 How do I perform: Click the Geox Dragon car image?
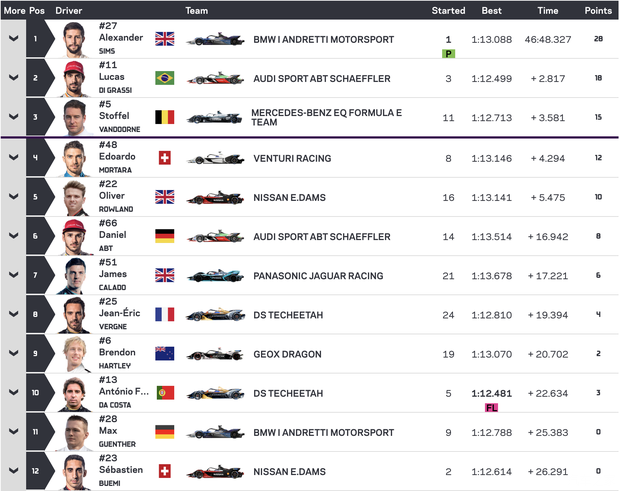(x=215, y=354)
